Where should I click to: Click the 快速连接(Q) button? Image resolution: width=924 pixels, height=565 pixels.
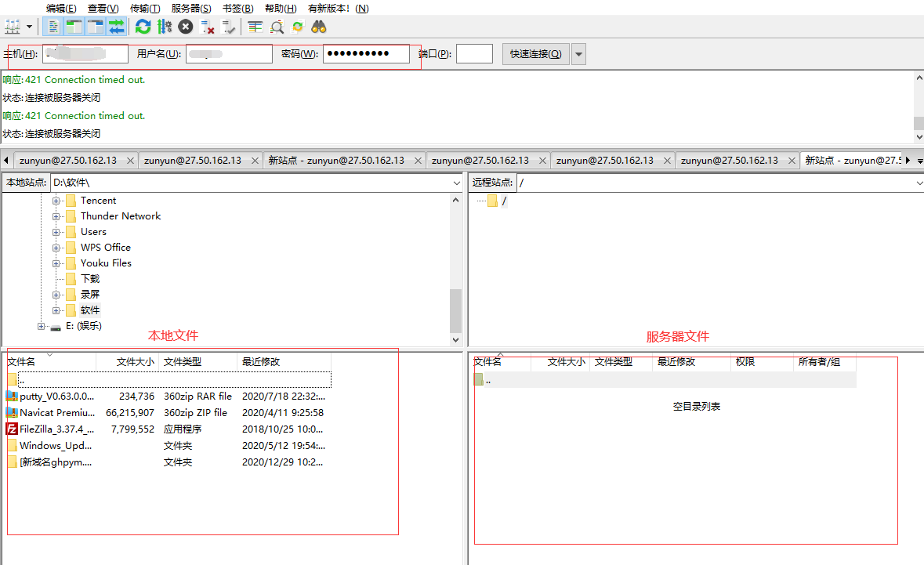tap(535, 54)
